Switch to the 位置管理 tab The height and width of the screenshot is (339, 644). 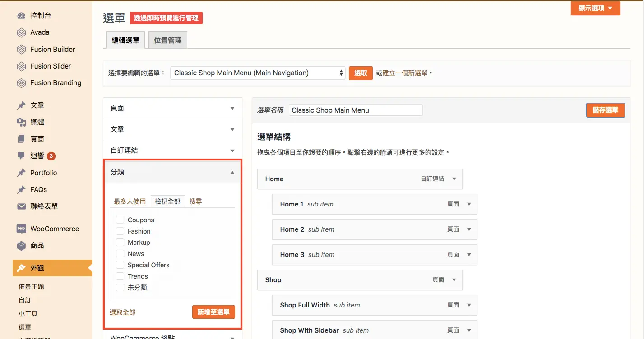[167, 40]
